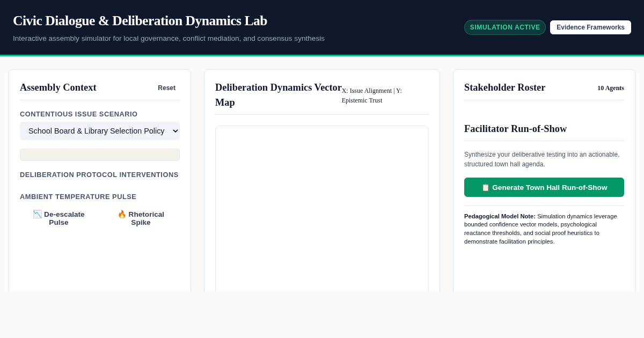The height and width of the screenshot is (338, 644).
Task: Click the Simulation Active status badge
Action: [505, 27]
